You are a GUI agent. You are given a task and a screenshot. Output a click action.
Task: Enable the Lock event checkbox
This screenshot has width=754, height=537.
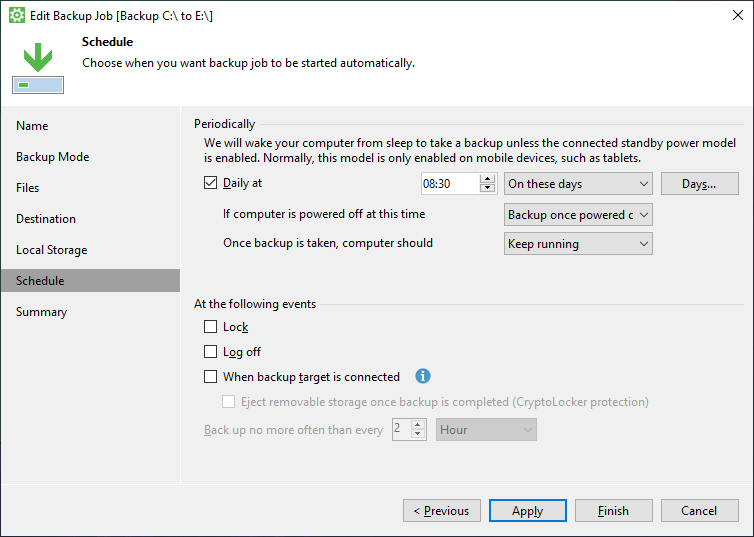[210, 327]
